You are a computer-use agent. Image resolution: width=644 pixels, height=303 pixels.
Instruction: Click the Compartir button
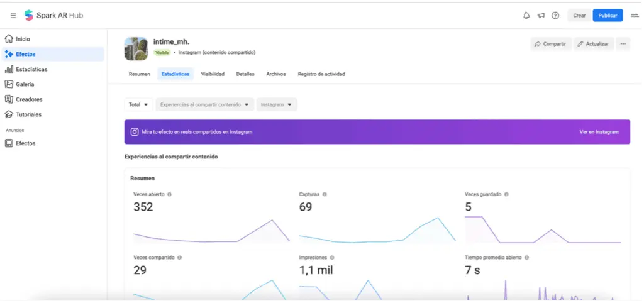coord(551,44)
